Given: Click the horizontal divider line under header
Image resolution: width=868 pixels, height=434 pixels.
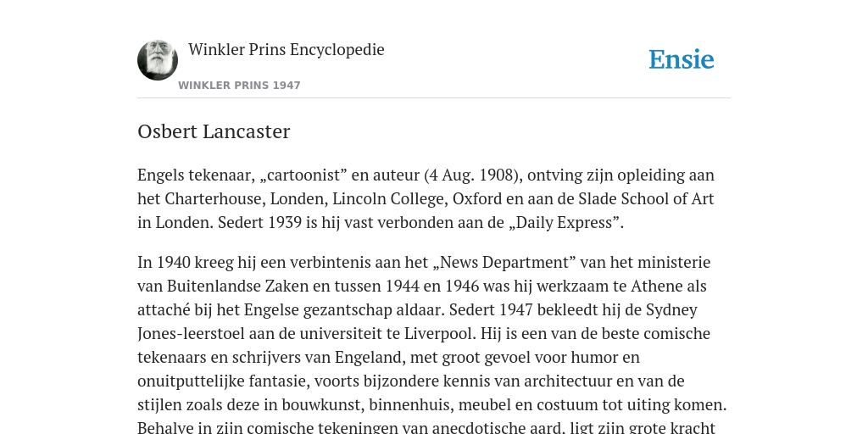Looking at the screenshot, I should tap(434, 98).
